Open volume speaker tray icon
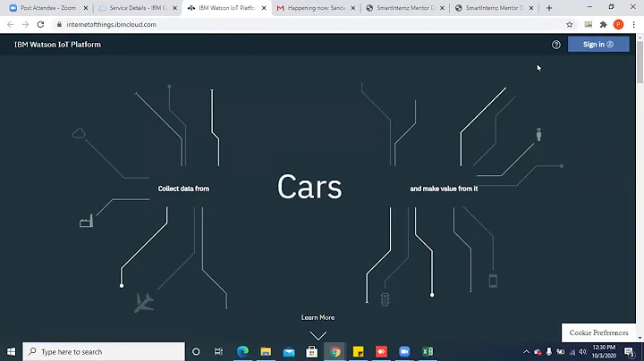644x361 pixels. click(x=583, y=351)
